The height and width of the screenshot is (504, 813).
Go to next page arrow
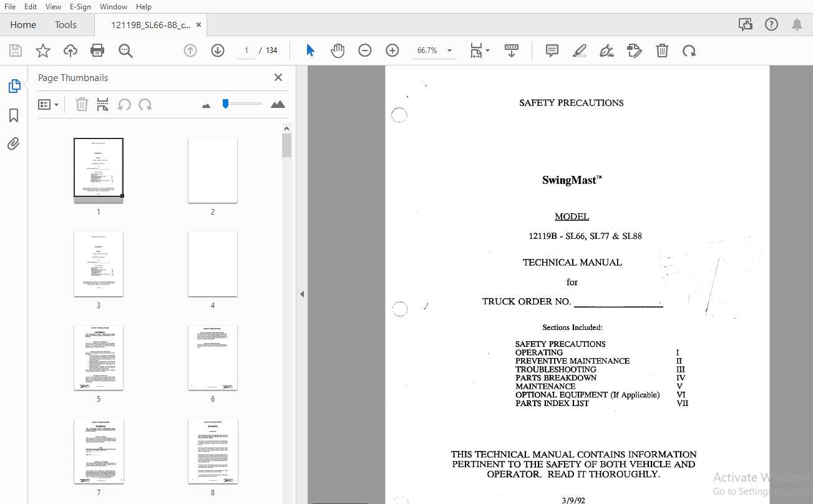(218, 51)
